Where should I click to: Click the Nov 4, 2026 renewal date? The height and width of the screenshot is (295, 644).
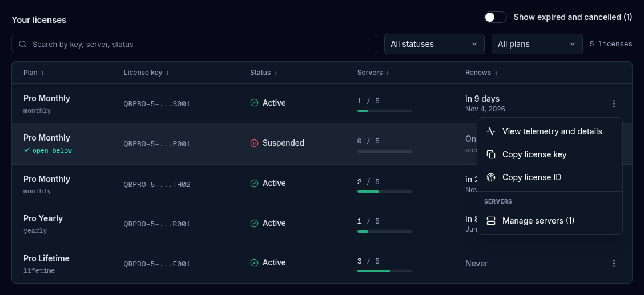click(x=485, y=109)
